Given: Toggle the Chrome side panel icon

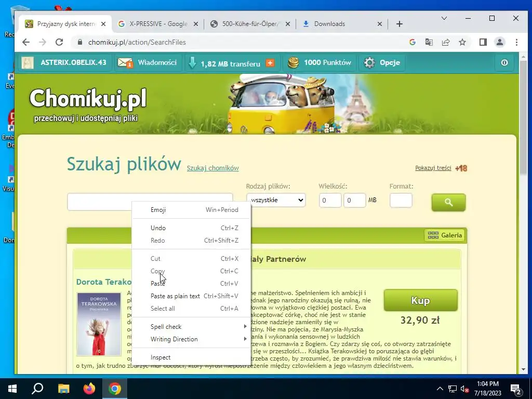Looking at the screenshot, I should click(483, 42).
